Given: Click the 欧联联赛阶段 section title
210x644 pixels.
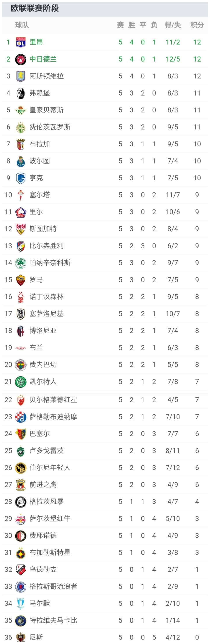Looking at the screenshot, I should click(x=35, y=9).
